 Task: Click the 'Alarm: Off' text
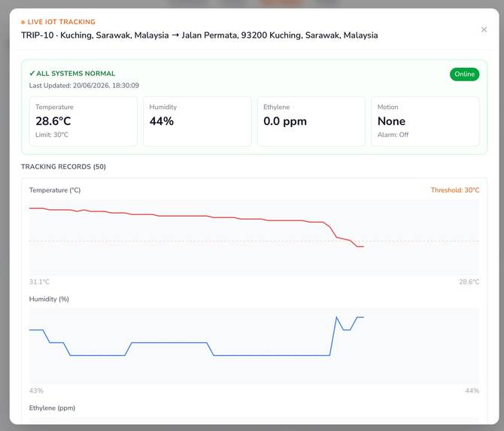coord(393,135)
